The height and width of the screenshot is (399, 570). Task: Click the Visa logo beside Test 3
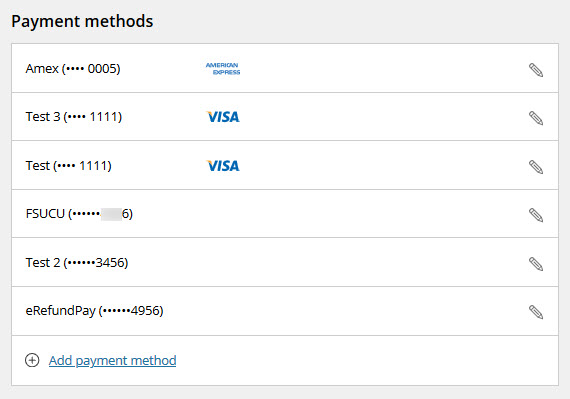pos(223,117)
